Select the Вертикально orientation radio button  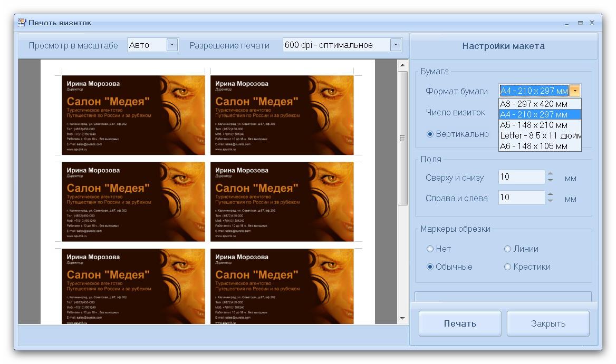point(430,134)
